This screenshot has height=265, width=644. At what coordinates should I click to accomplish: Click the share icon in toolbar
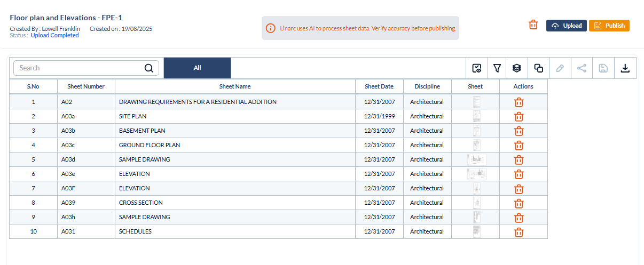[x=582, y=68]
